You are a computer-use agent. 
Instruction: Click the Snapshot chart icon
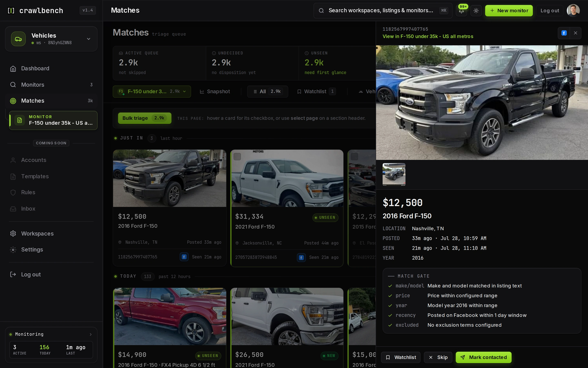pos(202,92)
